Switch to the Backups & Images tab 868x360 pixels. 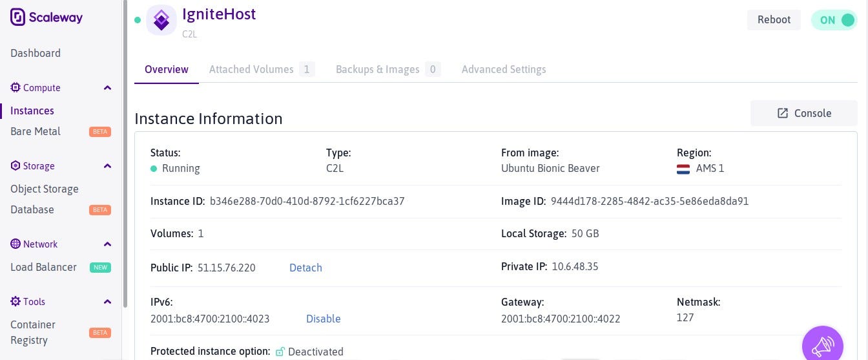pyautogui.click(x=388, y=69)
